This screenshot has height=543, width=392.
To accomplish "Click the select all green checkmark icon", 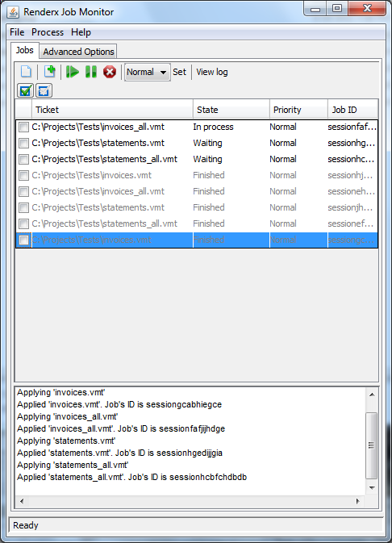I will 25,90.
